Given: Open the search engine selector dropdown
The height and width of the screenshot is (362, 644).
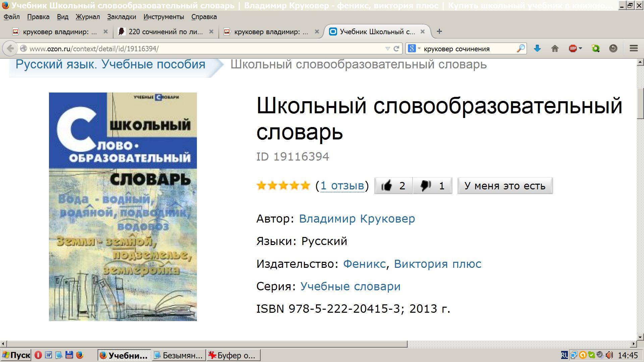Looking at the screenshot, I should click(x=414, y=49).
